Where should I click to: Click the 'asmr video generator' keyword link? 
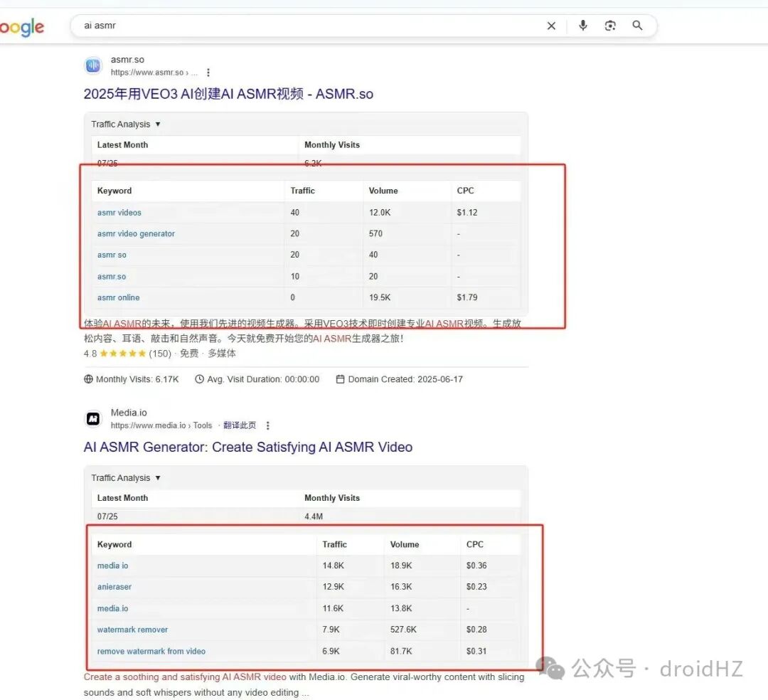coord(136,233)
